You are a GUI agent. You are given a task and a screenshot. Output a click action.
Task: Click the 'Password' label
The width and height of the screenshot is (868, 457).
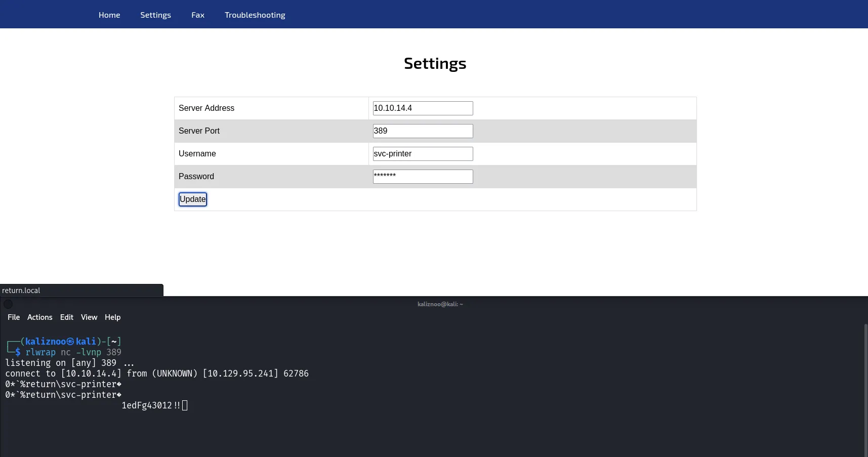[196, 177]
